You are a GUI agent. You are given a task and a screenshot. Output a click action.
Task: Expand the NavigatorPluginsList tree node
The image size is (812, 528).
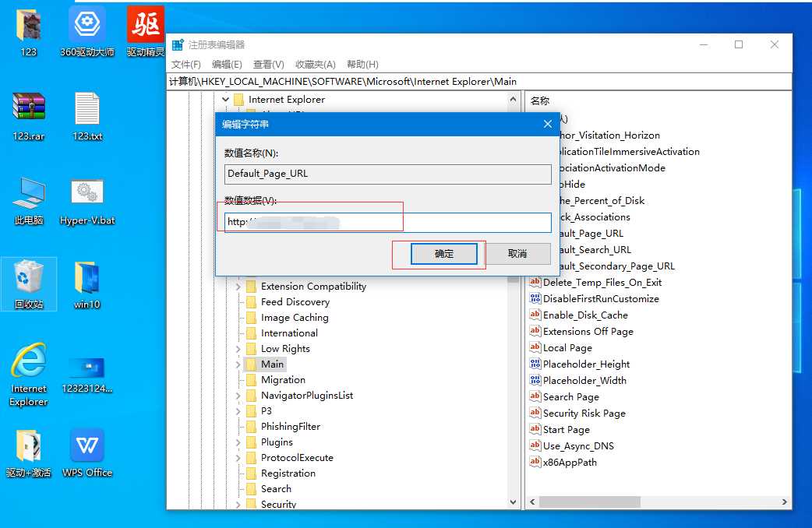click(238, 396)
